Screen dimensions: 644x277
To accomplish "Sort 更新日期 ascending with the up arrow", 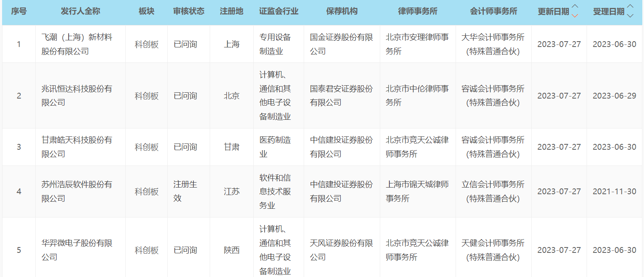I will coord(575,7).
